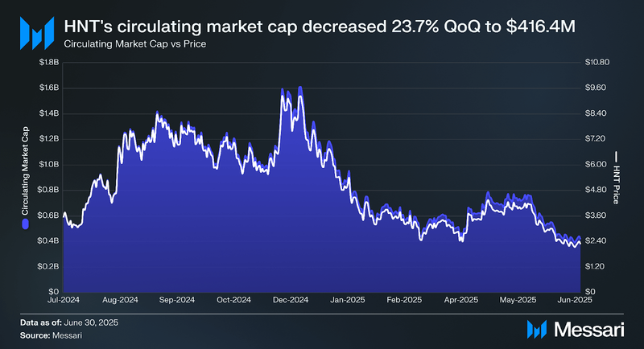Click the Messari logo icon bottom-right
This screenshot has width=644, height=349.
[537, 330]
